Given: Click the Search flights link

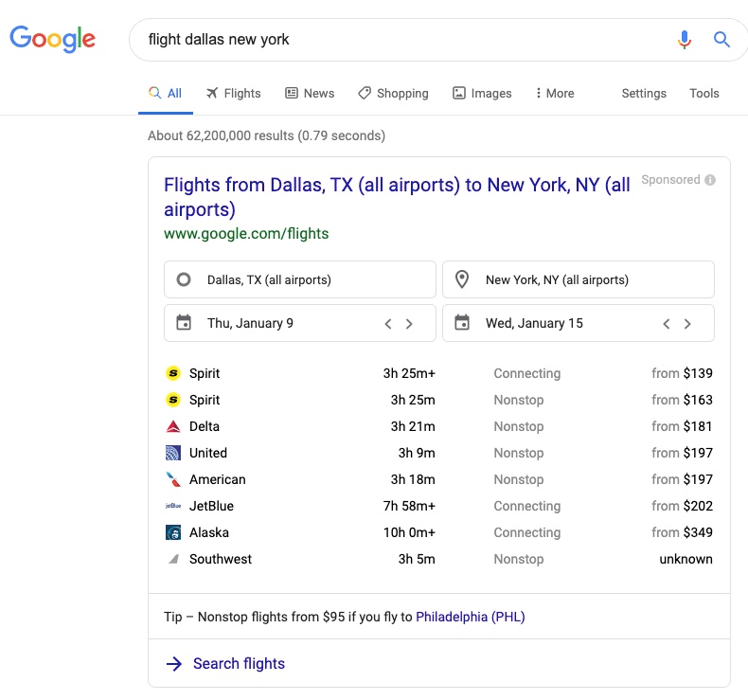Looking at the screenshot, I should [x=239, y=664].
